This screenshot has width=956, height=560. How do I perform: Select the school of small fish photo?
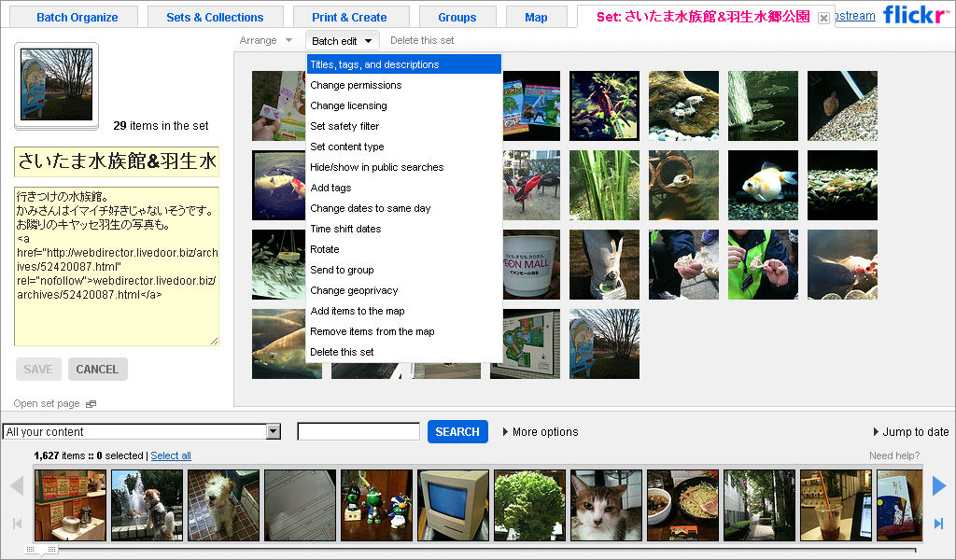coord(279,264)
